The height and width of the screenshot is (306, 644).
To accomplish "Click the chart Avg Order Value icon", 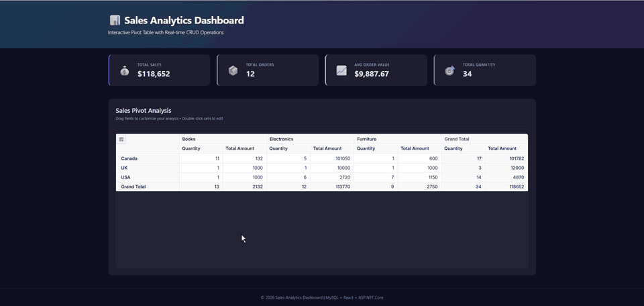I will tap(341, 70).
